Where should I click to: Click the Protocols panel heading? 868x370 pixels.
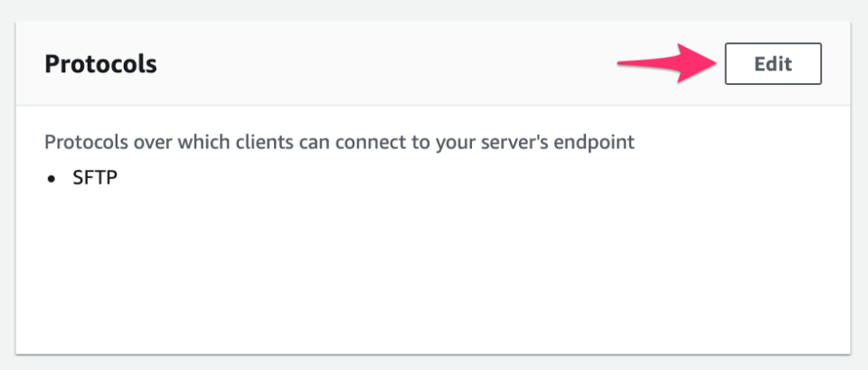[100, 64]
